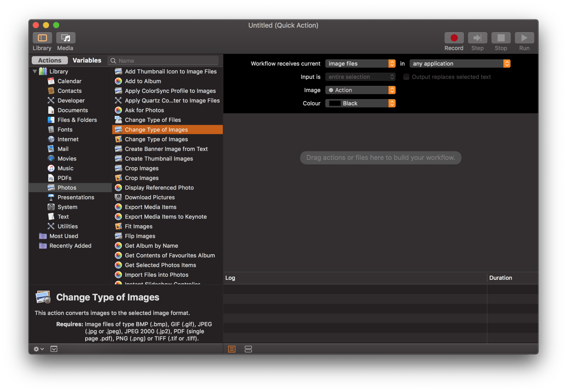Open the Media browser button
Viewport: 567px width, 392px height.
tap(65, 38)
